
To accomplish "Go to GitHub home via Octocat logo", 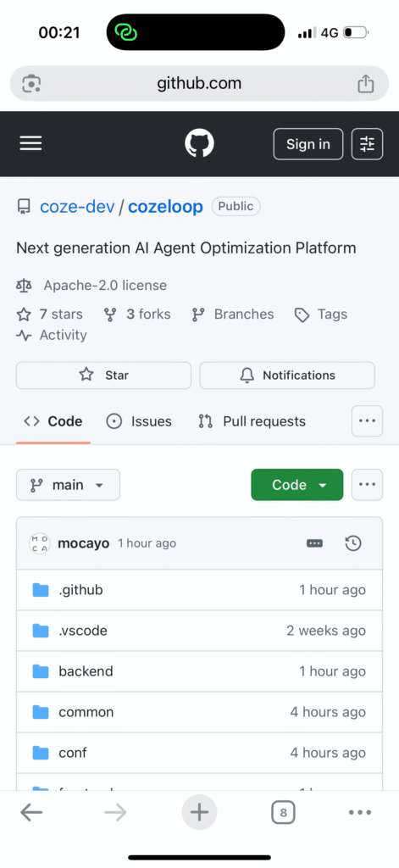I will point(199,144).
